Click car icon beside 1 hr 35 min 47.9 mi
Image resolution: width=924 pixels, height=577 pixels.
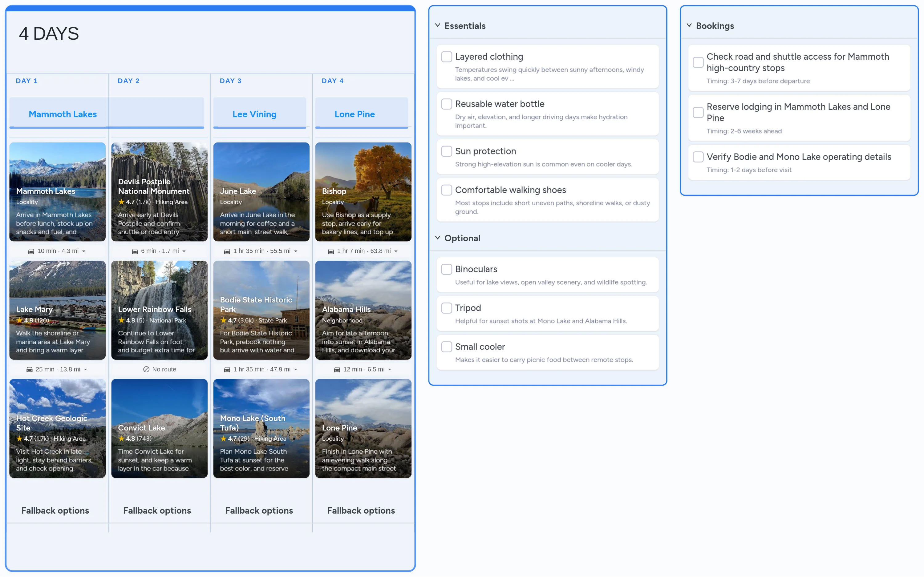(x=227, y=369)
